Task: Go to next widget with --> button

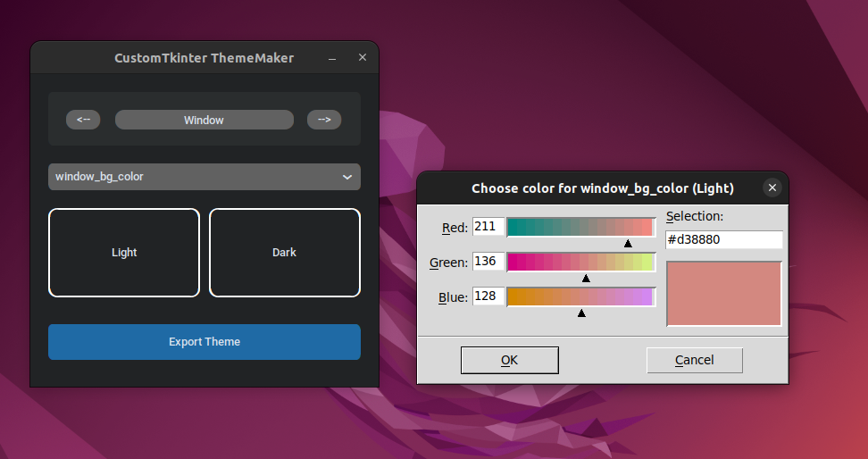Action: pos(324,120)
